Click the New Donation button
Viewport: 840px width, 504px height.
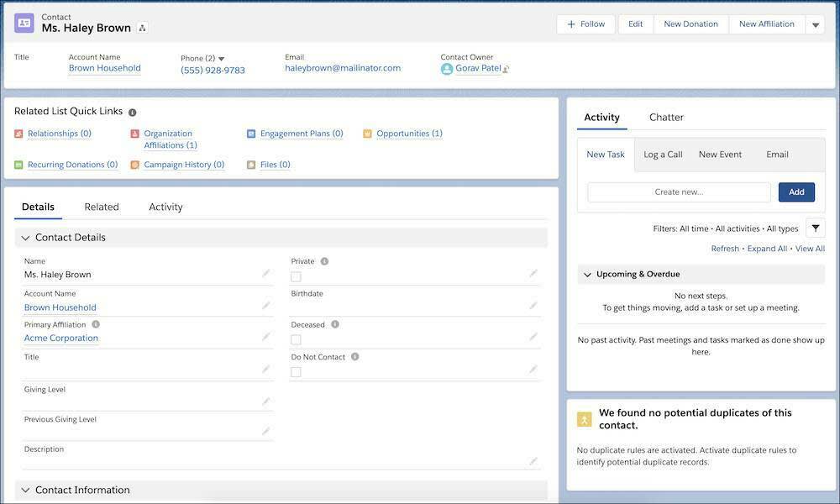[x=691, y=24]
